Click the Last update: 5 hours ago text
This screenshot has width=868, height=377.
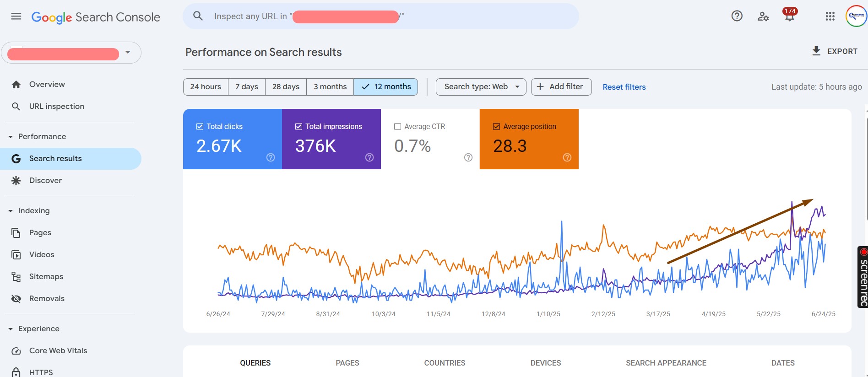tap(817, 87)
